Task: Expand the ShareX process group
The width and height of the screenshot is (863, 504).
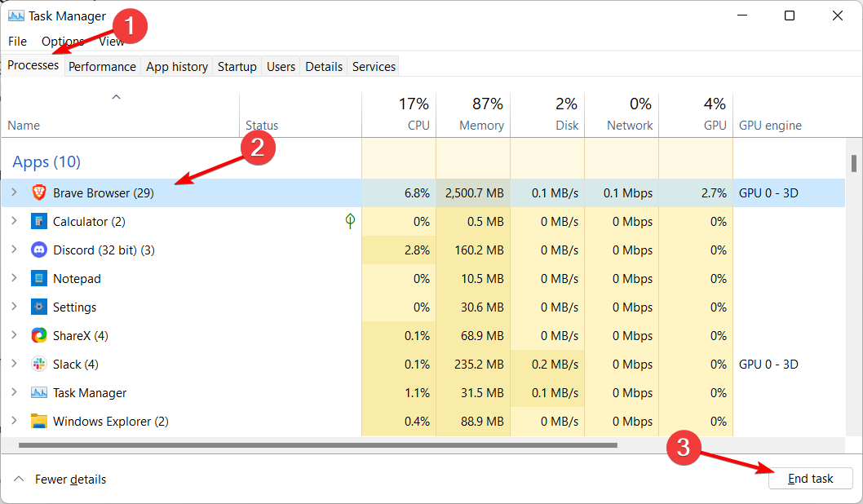Action: [15, 335]
